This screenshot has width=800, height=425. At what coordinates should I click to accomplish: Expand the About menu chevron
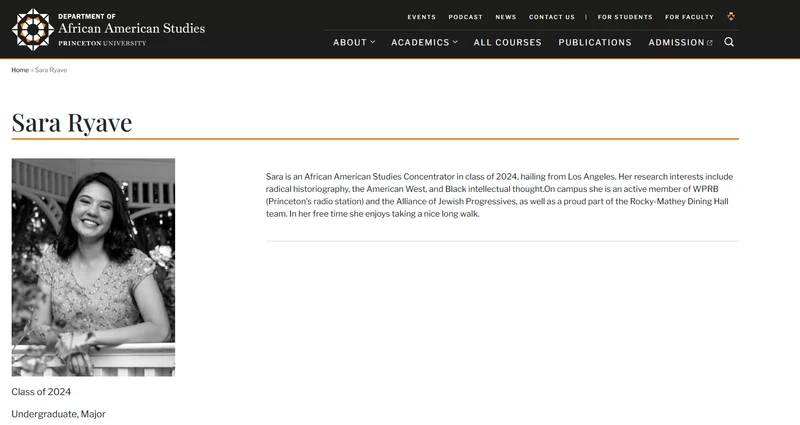pos(373,42)
